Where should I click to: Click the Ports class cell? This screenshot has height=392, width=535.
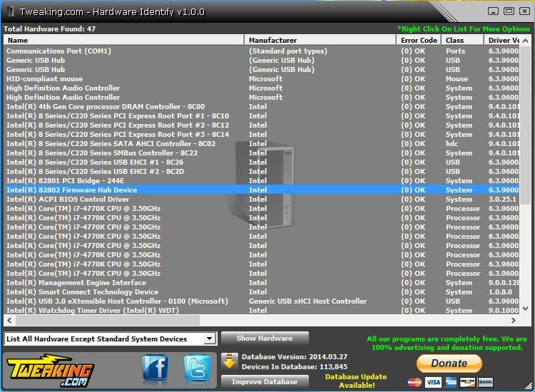click(x=455, y=51)
